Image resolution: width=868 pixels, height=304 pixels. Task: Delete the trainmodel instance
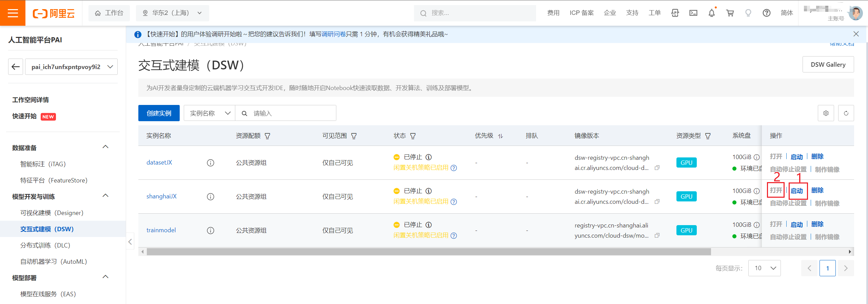[x=817, y=224]
